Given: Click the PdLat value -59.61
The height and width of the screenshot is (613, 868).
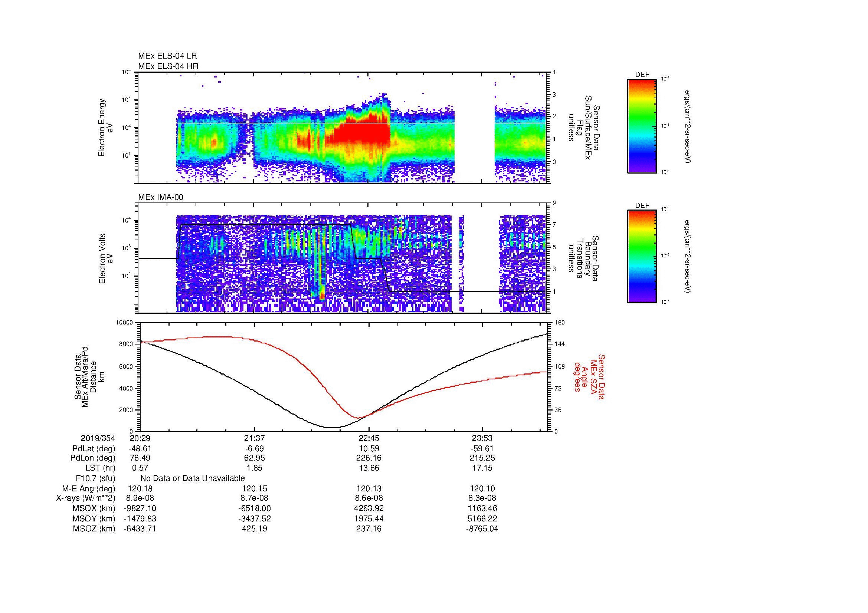Looking at the screenshot, I should click(x=482, y=449).
